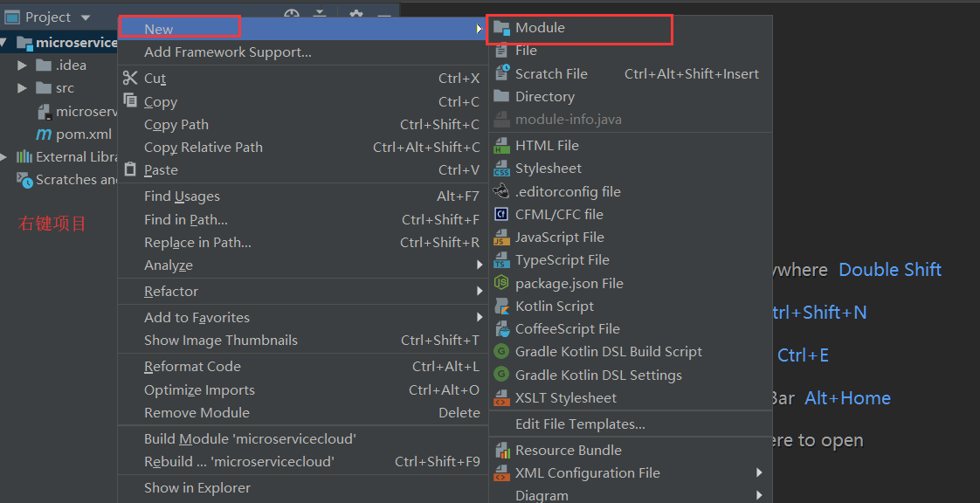Expand the .idea folder

[x=23, y=65]
